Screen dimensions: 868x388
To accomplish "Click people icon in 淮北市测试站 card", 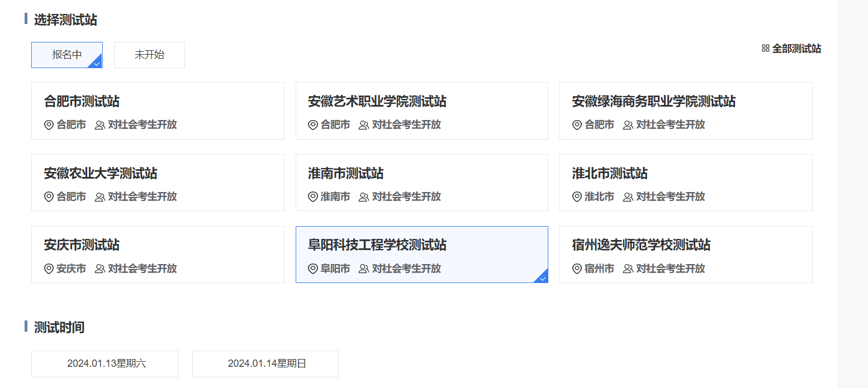I will 628,197.
